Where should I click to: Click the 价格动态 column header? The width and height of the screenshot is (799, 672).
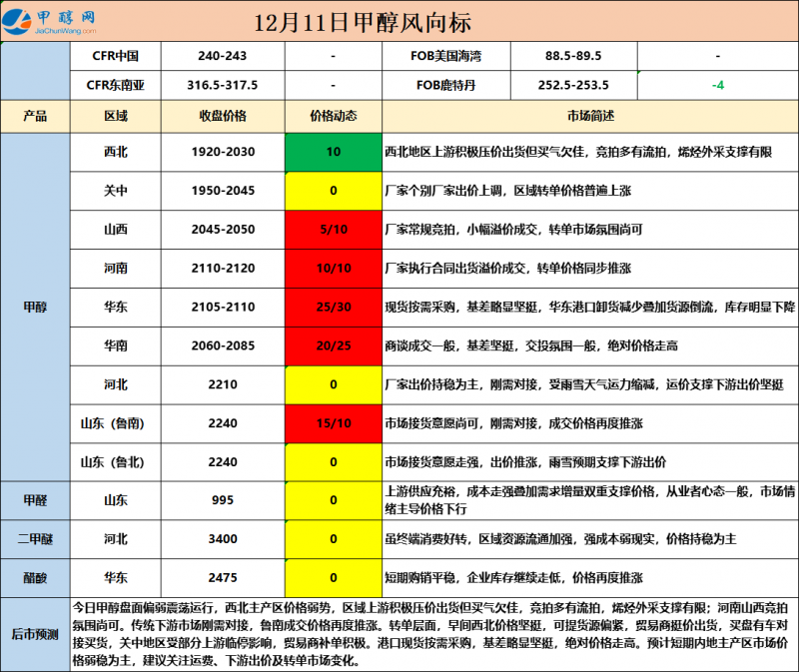pos(333,116)
